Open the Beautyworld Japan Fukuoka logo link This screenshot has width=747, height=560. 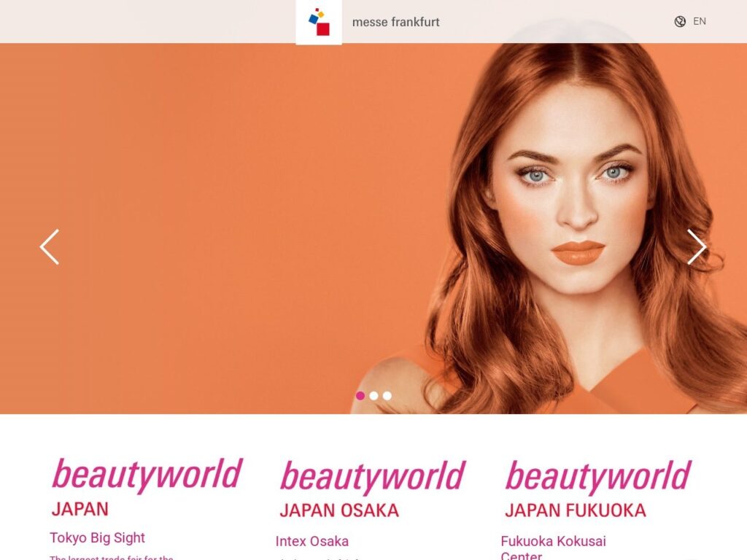point(598,489)
